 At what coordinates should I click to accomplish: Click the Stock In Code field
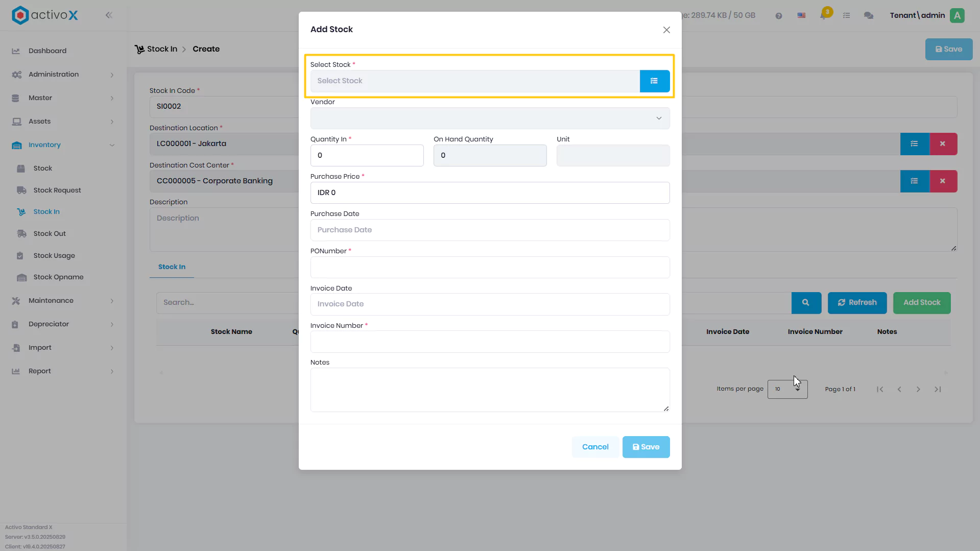coord(224,107)
